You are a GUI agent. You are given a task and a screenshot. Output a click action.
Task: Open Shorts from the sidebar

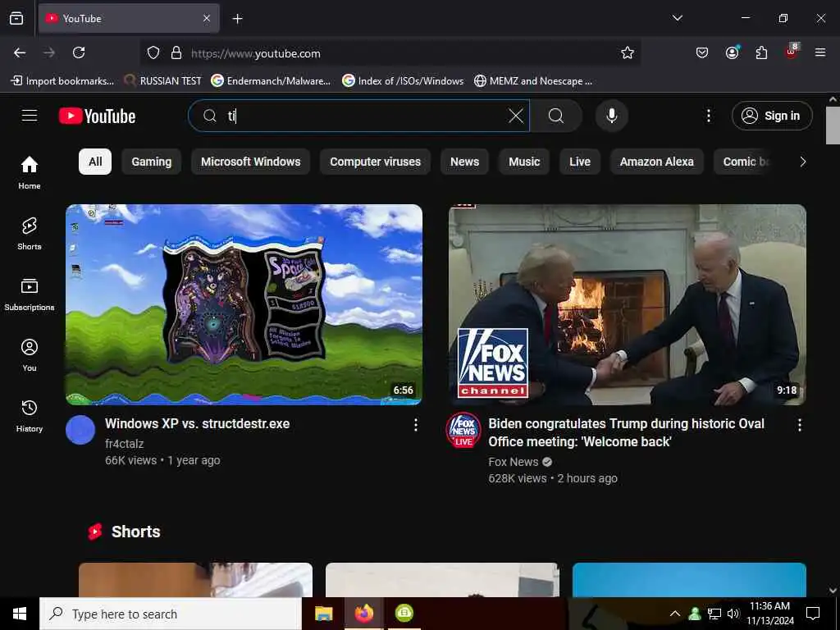pos(30,233)
